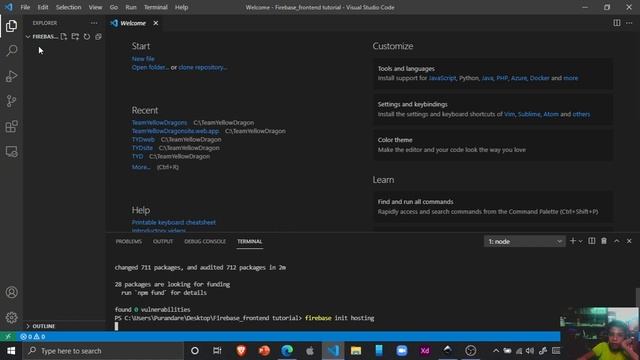Split the terminal panel

click(591, 241)
